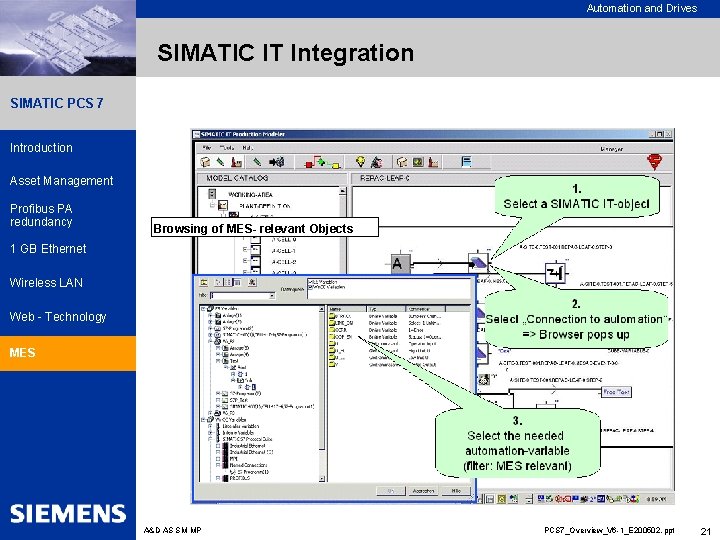Click the 'Manager' label in menu bar
This screenshot has width=720, height=540.
pos(611,149)
